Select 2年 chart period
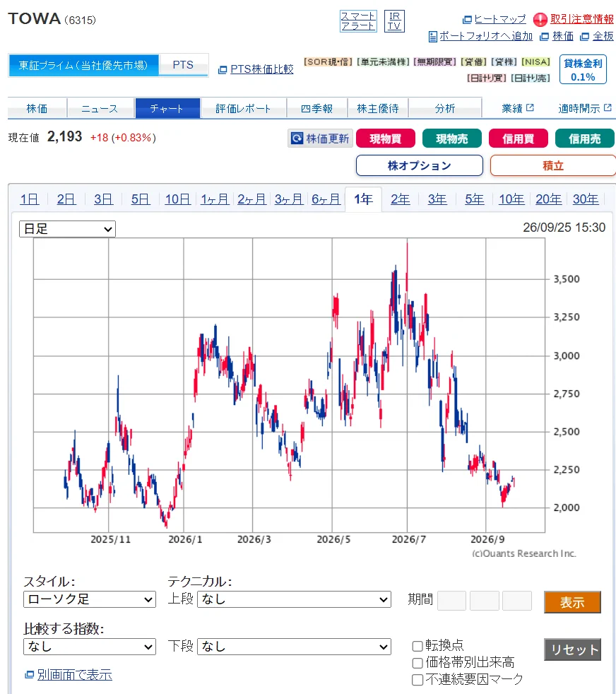The image size is (616, 694). (x=401, y=199)
